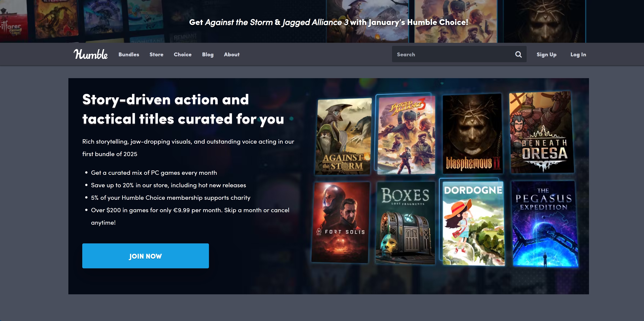Click the January Humble Choice banner text
Viewport: 644px width, 321px height.
[x=328, y=22]
